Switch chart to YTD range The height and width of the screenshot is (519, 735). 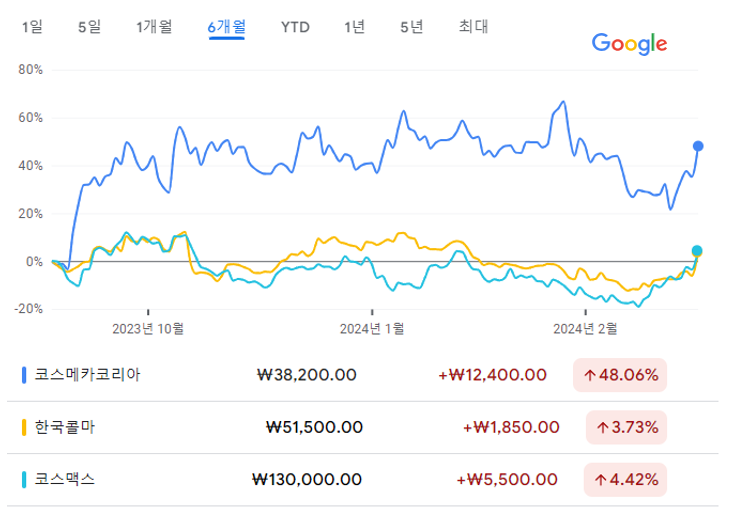[295, 27]
